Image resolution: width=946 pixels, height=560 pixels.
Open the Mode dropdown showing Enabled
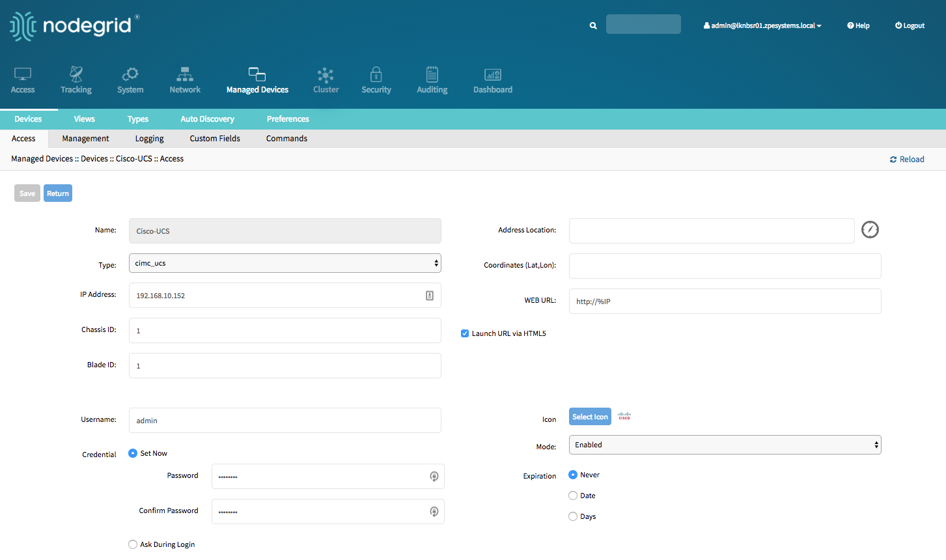[725, 445]
